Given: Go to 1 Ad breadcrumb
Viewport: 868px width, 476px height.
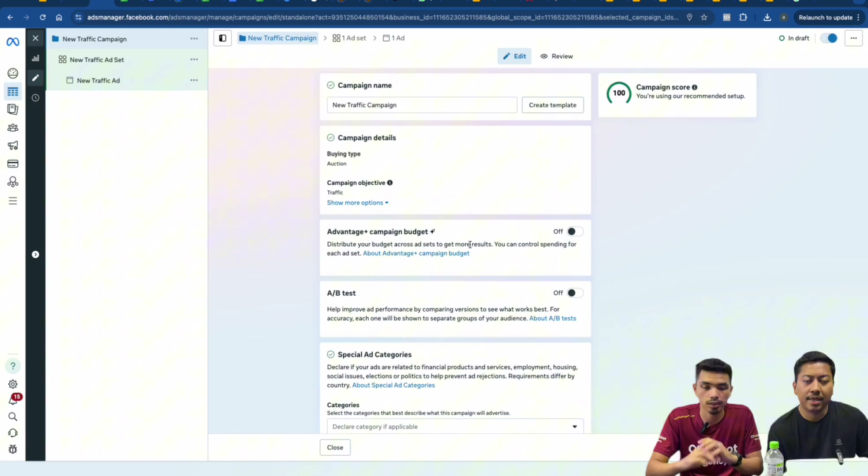Looking at the screenshot, I should pyautogui.click(x=394, y=38).
